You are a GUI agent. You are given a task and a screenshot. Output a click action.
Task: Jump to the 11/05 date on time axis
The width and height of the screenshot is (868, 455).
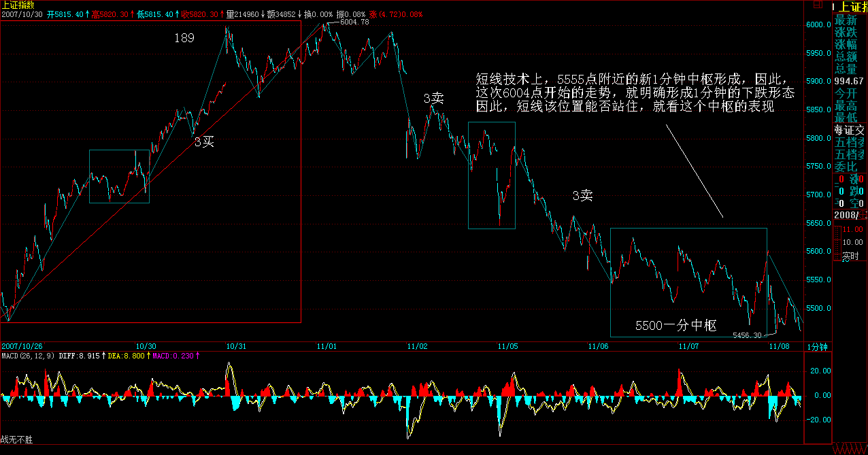507,346
